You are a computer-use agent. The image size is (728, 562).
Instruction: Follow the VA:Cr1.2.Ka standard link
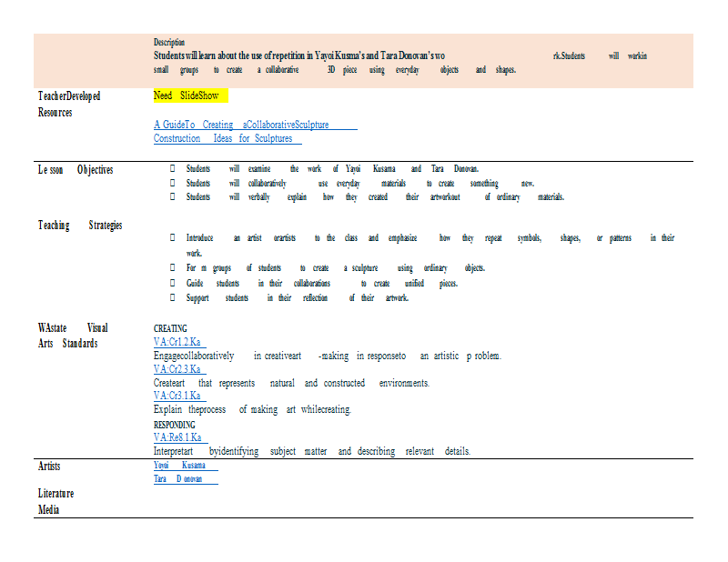tap(180, 343)
